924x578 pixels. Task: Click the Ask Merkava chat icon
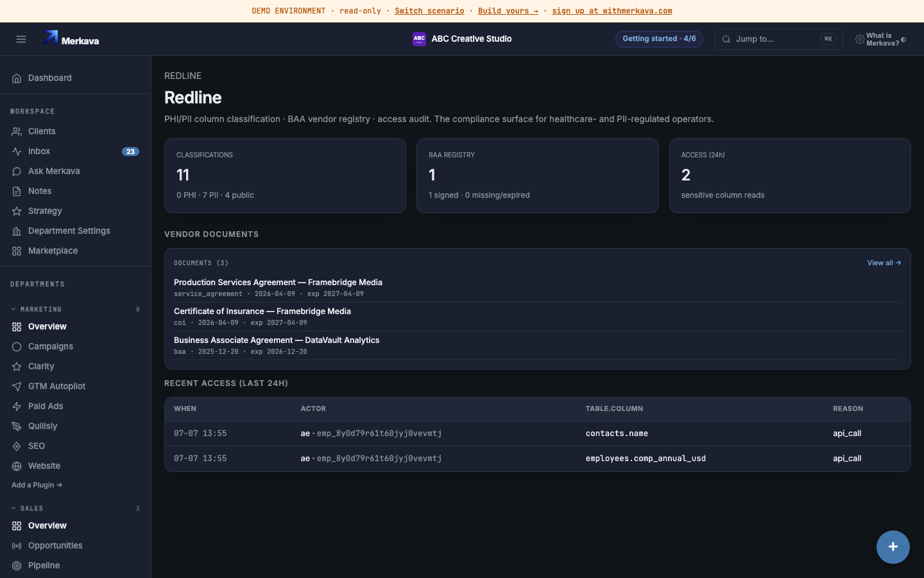[x=17, y=171]
